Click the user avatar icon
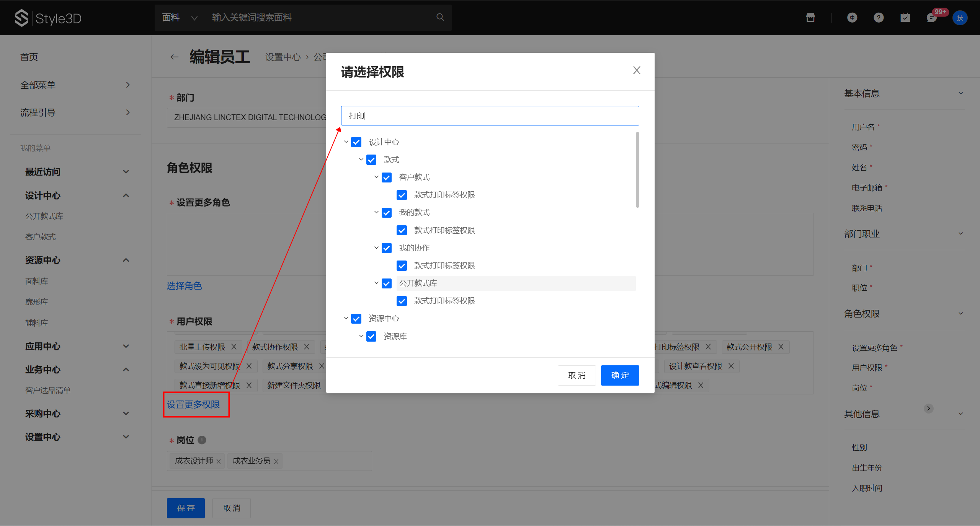Screen dimensions: 980x526 960,18
